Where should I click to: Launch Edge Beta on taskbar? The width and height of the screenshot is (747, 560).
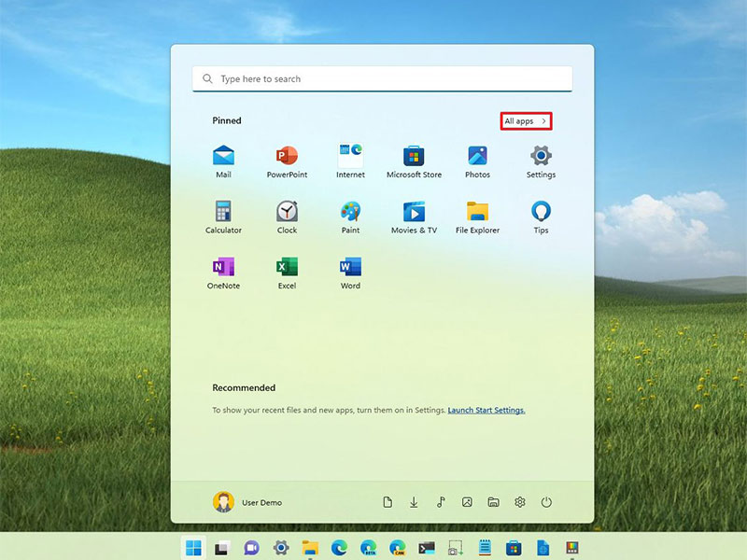tap(368, 548)
